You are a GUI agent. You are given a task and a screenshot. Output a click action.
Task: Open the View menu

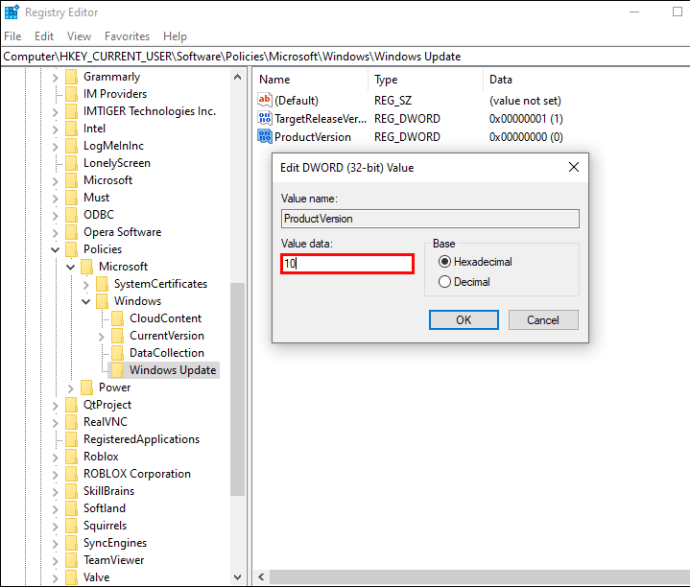(79, 36)
